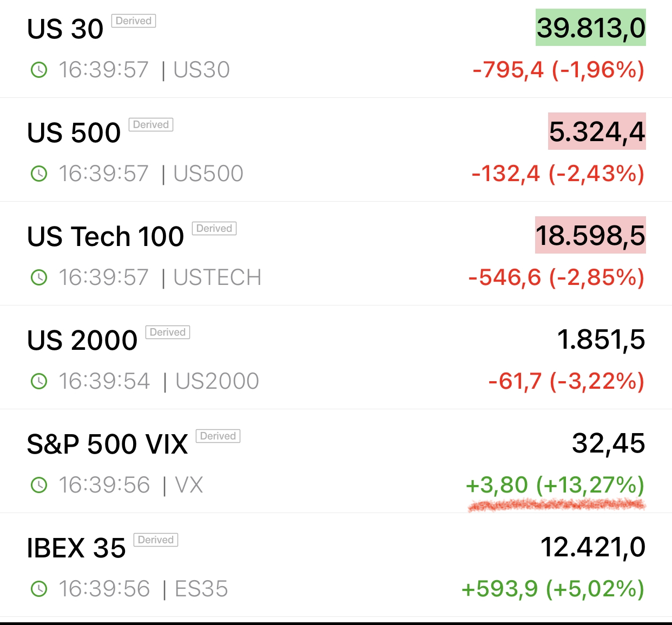Click the highlighted price 18.598,5
This screenshot has height=625, width=672.
[590, 235]
